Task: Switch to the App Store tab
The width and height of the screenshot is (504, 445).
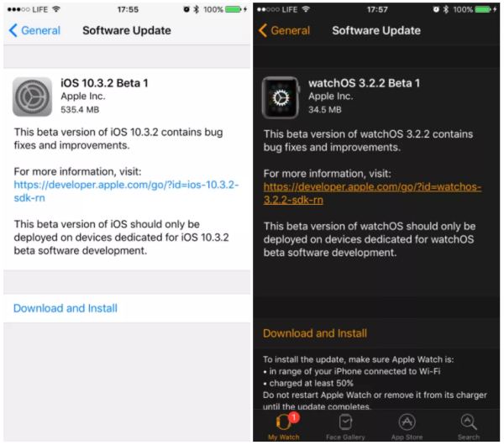Action: (x=407, y=425)
